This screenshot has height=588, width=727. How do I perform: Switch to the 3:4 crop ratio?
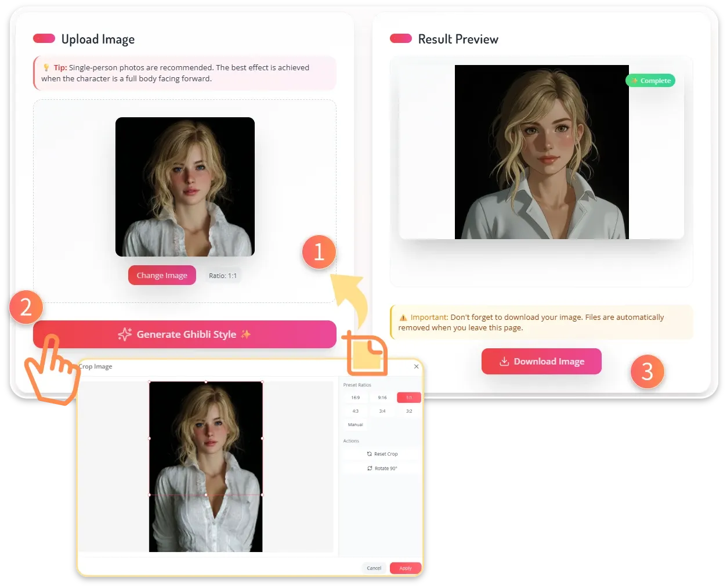(382, 411)
